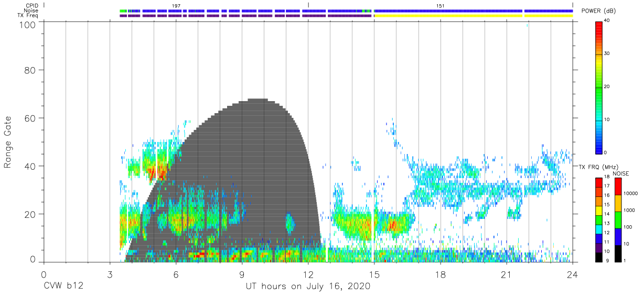Click the noise tick label 1000
Screen dimensions: 644x297
[629, 210]
